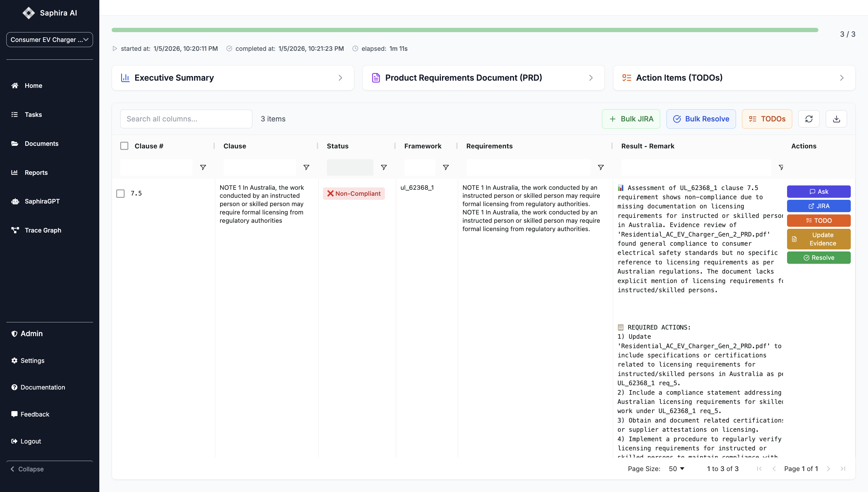This screenshot has height=492, width=868.
Task: Open Trace Graph from the sidebar
Action: pos(42,230)
